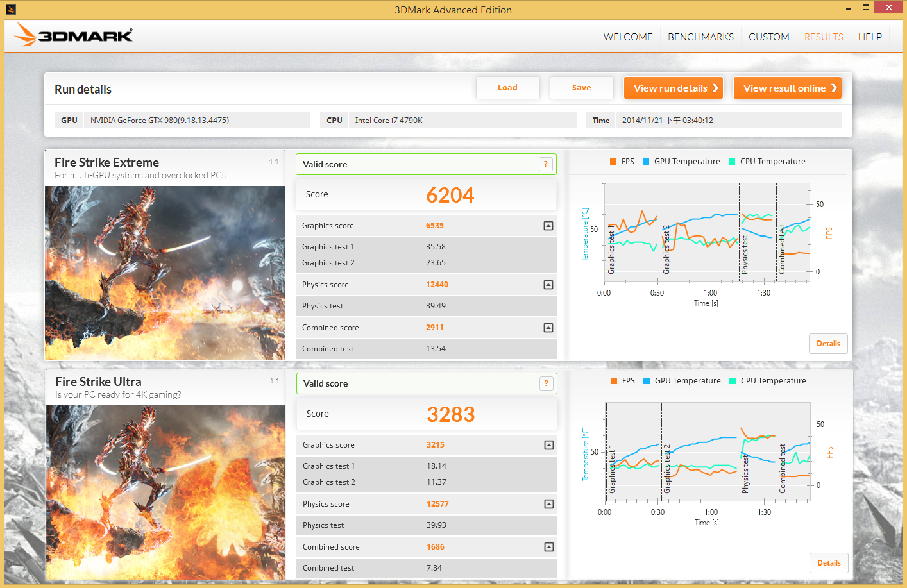
Task: Click Graphics test 2 value 23.65
Action: pyautogui.click(x=436, y=263)
